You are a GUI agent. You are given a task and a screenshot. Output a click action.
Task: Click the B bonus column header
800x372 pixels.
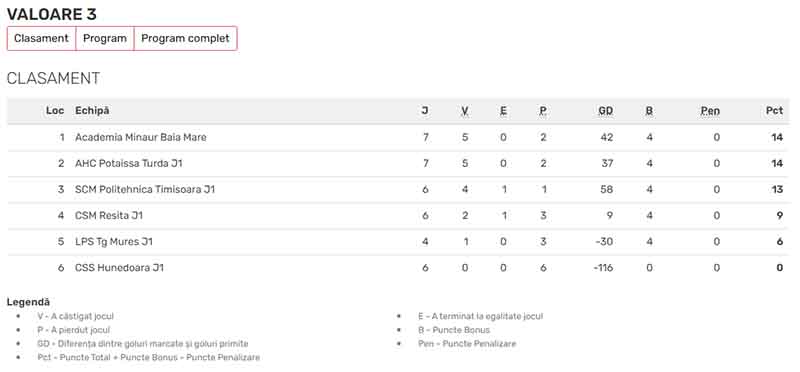coord(649,111)
